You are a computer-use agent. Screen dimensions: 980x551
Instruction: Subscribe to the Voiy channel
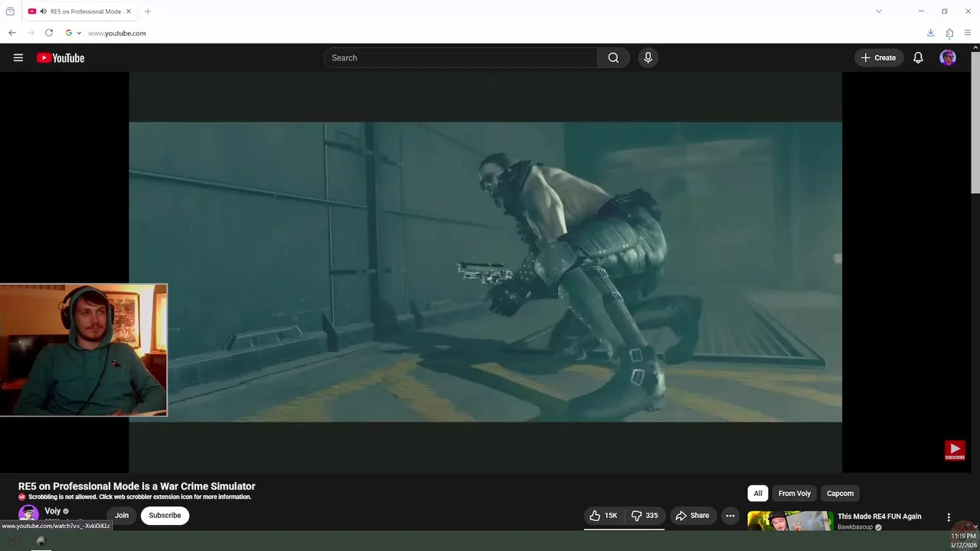coord(165,516)
